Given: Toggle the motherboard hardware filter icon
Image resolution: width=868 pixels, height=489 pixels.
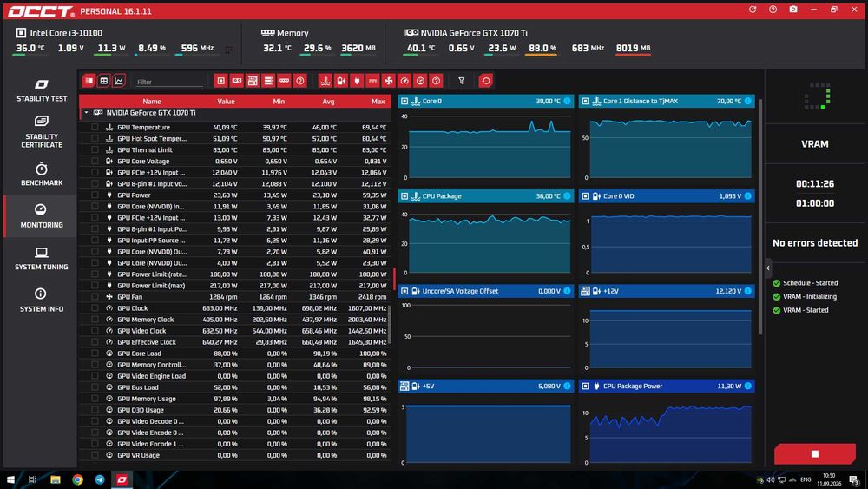Looking at the screenshot, I should point(253,81).
